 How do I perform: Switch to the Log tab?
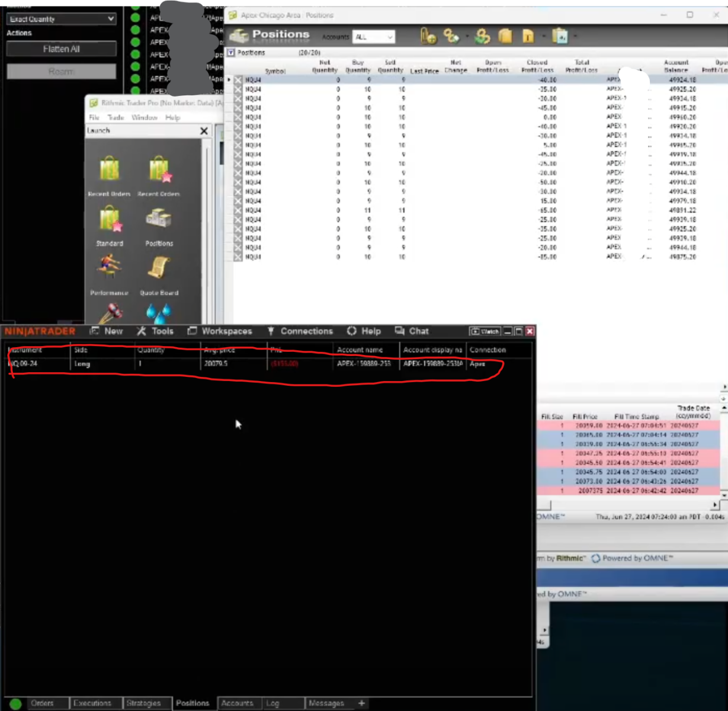click(272, 703)
